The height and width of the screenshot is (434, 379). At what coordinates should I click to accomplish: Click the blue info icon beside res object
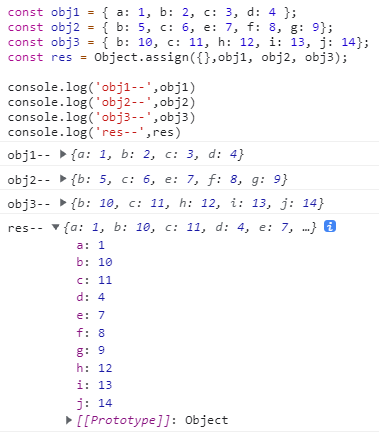330,226
